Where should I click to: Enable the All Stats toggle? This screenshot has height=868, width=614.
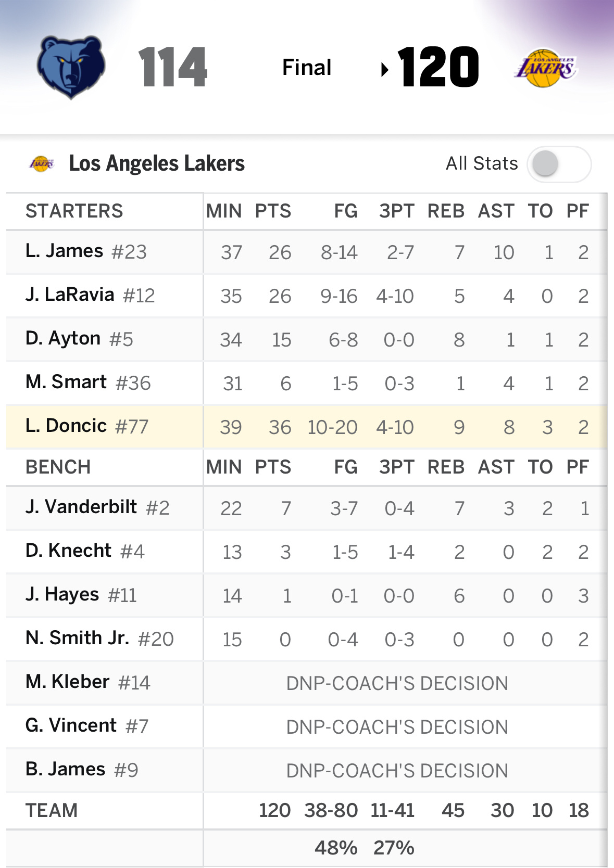coord(559,164)
